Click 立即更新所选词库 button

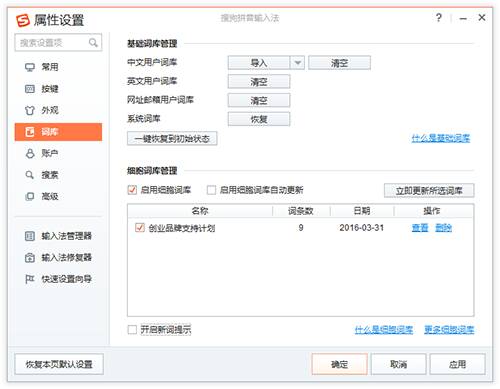coord(429,191)
